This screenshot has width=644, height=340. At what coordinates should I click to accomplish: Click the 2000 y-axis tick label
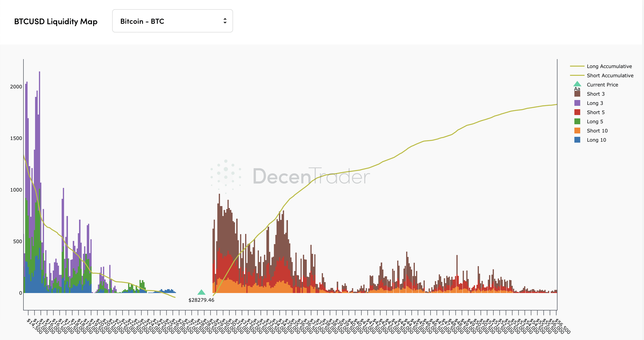[16, 87]
